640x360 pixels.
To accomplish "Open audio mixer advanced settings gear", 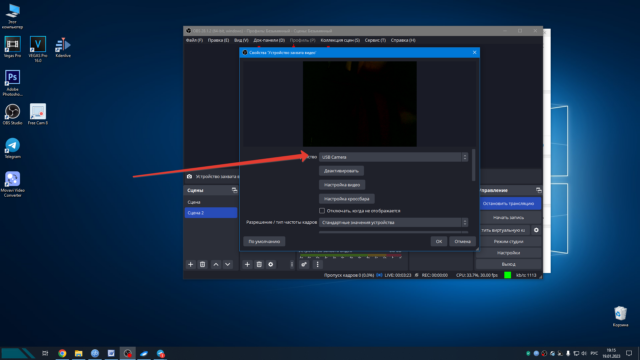I will 304,264.
